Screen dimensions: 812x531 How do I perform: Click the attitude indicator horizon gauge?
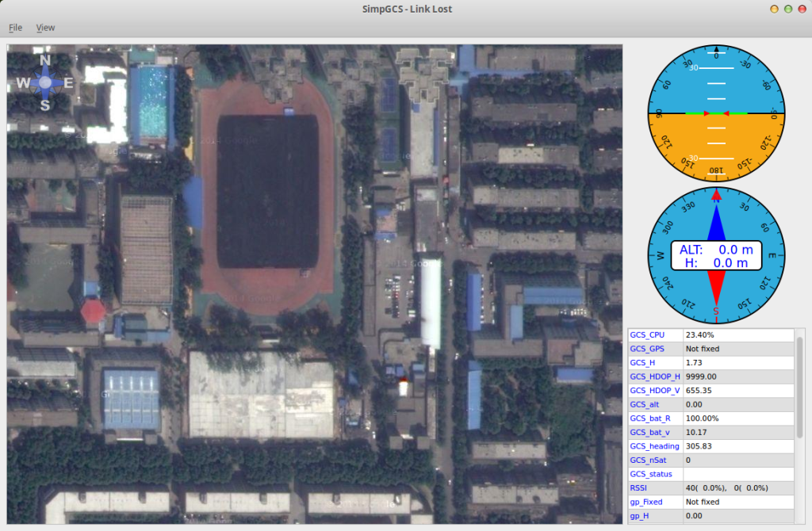[716, 113]
